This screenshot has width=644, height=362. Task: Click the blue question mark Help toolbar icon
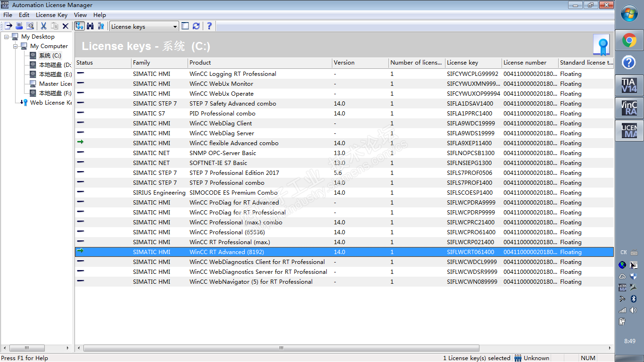(x=209, y=26)
